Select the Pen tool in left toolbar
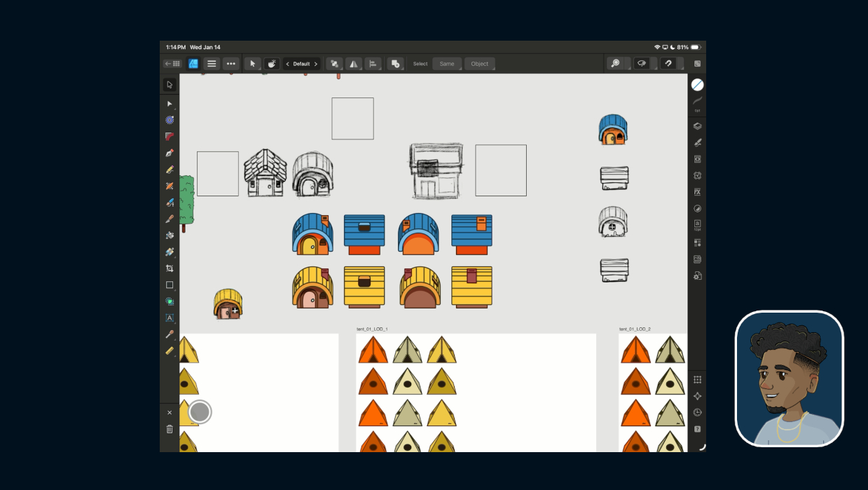Image resolution: width=868 pixels, height=490 pixels. click(x=169, y=153)
